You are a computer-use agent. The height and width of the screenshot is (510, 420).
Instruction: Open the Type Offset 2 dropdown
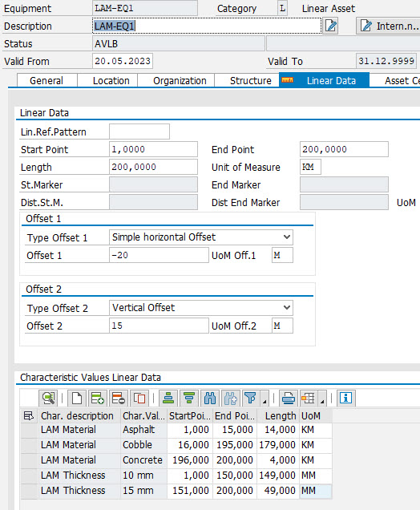(286, 308)
